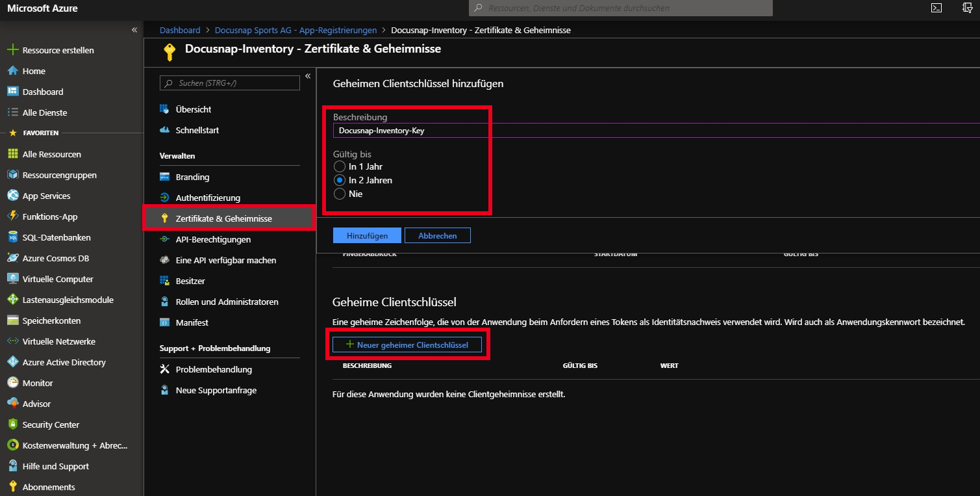980x496 pixels.
Task: Click the BESCHREIBUNG column header
Action: point(367,365)
